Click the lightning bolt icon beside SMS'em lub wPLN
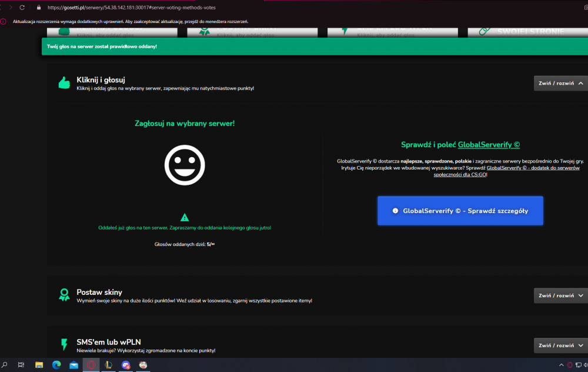 [x=64, y=344]
